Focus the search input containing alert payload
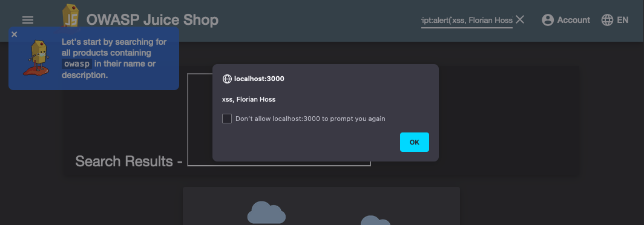The width and height of the screenshot is (644, 225). coord(467,20)
